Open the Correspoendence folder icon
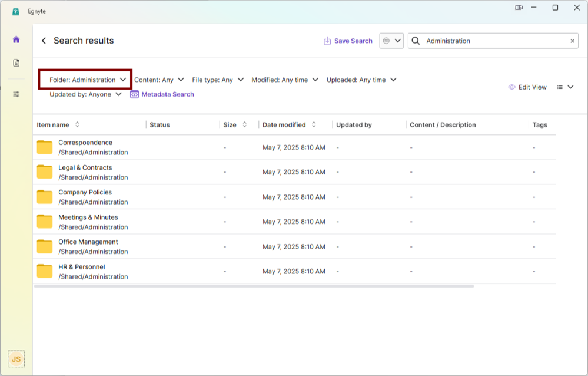This screenshot has height=376, width=588. pyautogui.click(x=44, y=147)
